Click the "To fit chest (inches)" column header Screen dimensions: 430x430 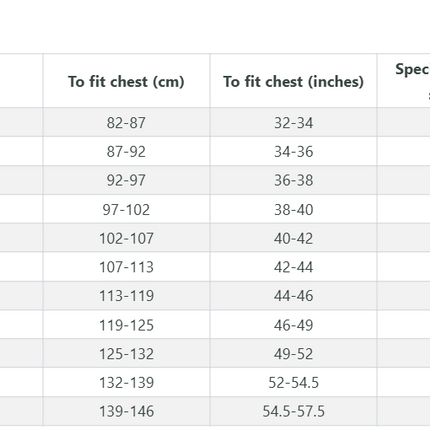pyautogui.click(x=293, y=81)
